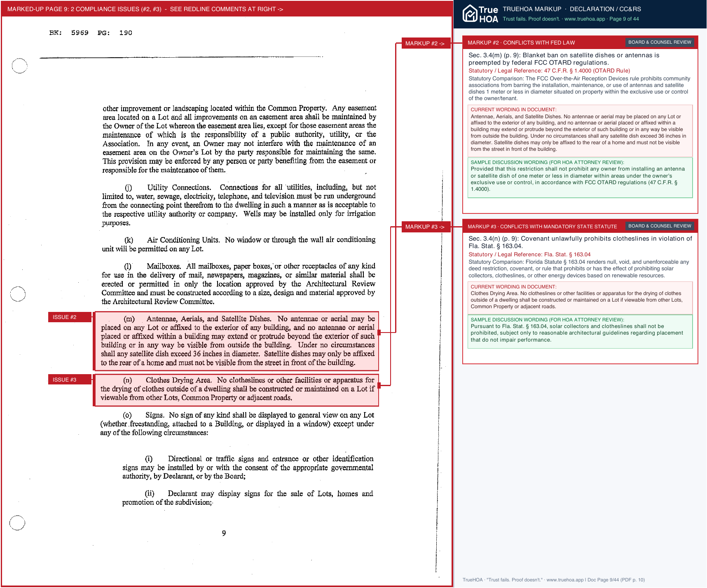Screen dimensions: 707x588
Task: Click 'SAMPLE DISCUSSION WORDING' green box in Markup #2
Action: 580,178
